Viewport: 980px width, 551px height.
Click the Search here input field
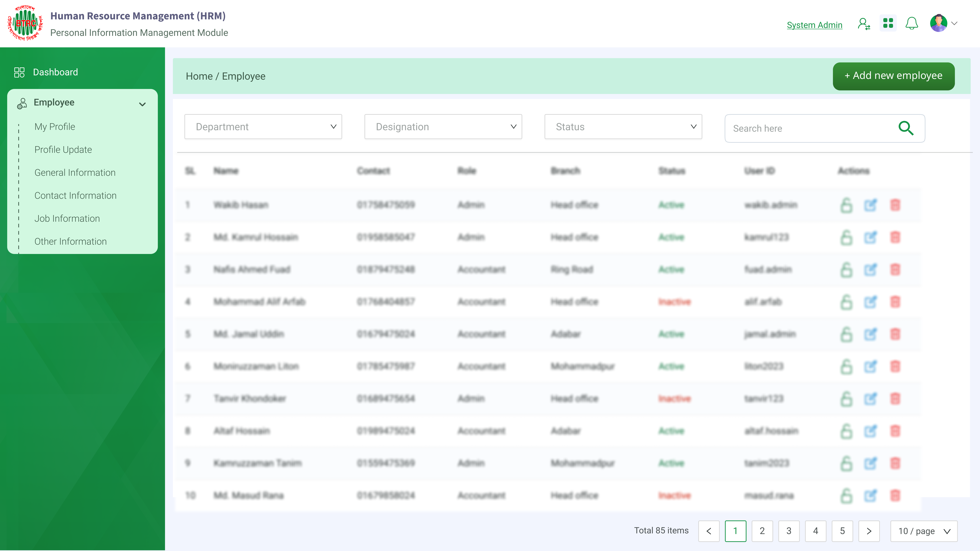pyautogui.click(x=810, y=129)
